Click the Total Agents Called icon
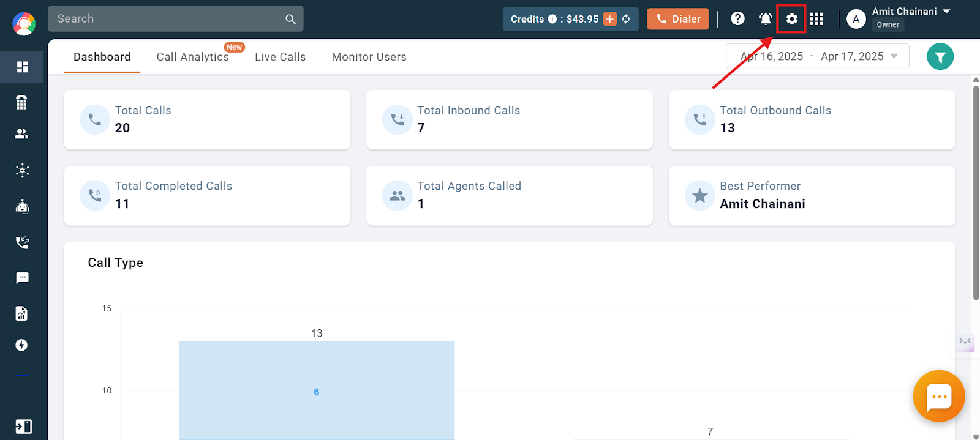The height and width of the screenshot is (440, 980). (x=398, y=195)
